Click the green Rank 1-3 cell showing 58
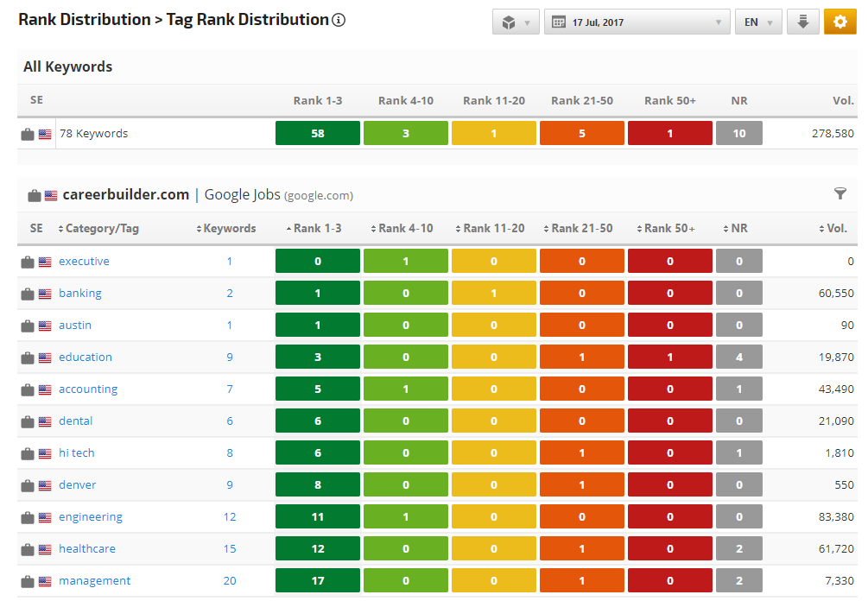The width and height of the screenshot is (868, 601). coord(318,134)
